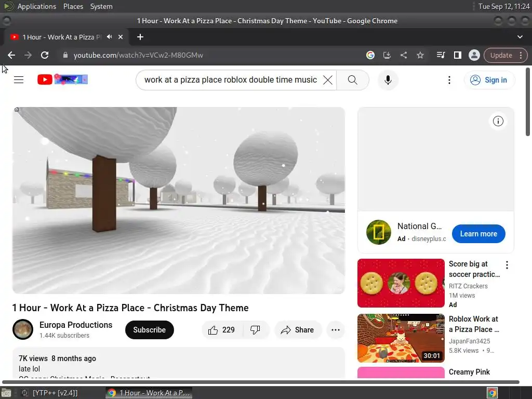The height and width of the screenshot is (399, 532).
Task: Close the YouTube tab
Action: [121, 37]
